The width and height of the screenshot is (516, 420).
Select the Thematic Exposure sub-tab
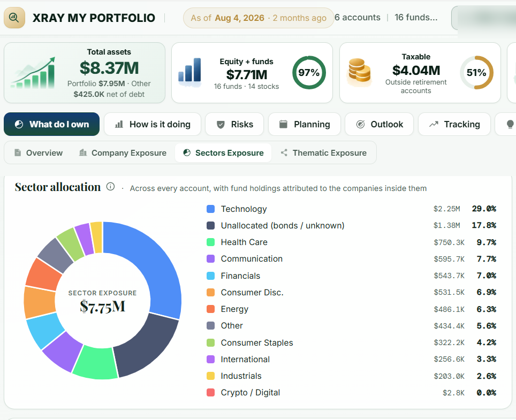click(323, 152)
